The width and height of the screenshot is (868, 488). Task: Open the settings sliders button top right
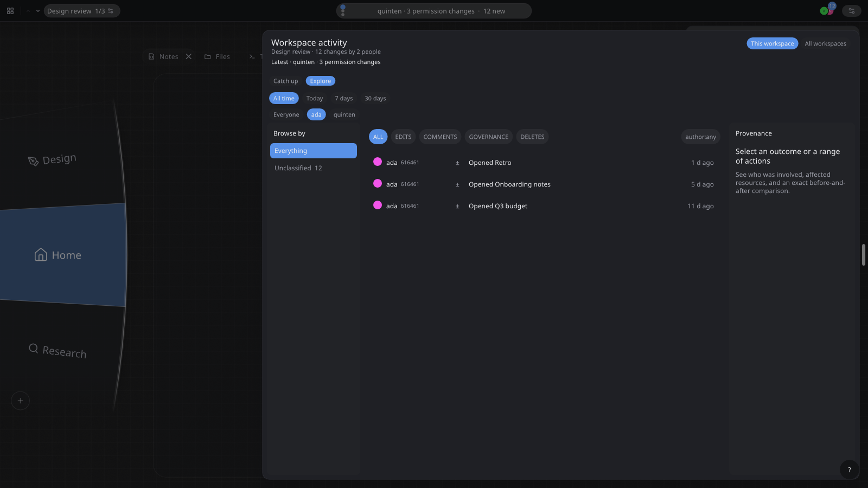pos(852,11)
